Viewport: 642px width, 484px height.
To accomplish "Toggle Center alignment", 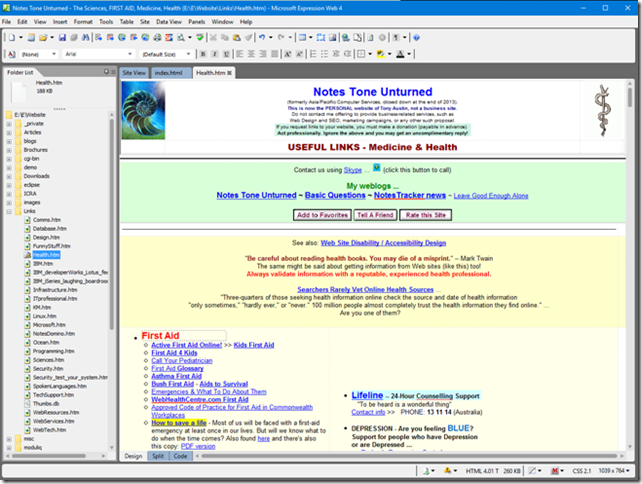I will pyautogui.click(x=251, y=54).
